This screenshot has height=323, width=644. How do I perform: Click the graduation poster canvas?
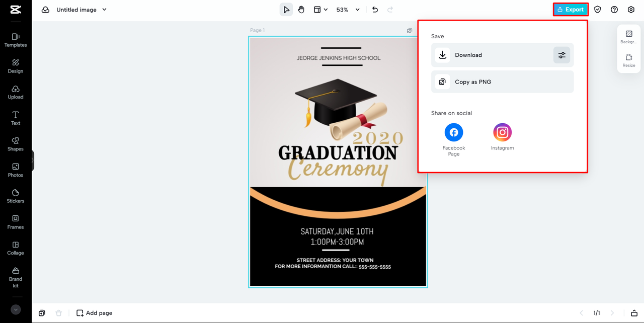coord(338,162)
